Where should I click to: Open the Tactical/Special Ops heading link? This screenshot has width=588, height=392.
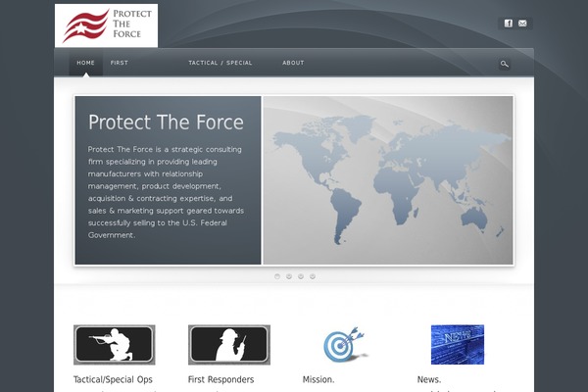click(113, 379)
